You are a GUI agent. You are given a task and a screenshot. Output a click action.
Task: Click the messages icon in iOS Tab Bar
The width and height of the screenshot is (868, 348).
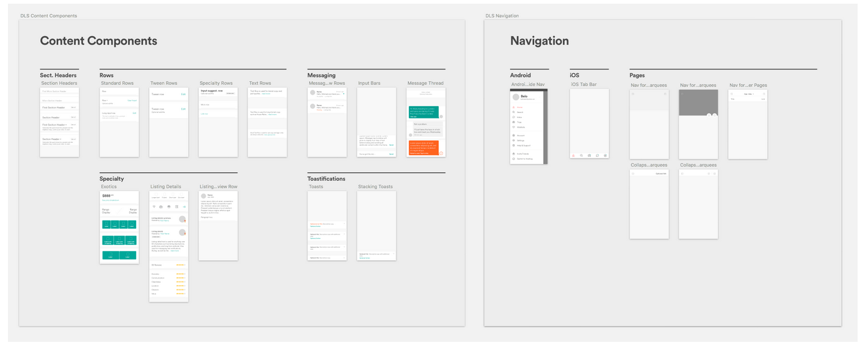pos(597,156)
